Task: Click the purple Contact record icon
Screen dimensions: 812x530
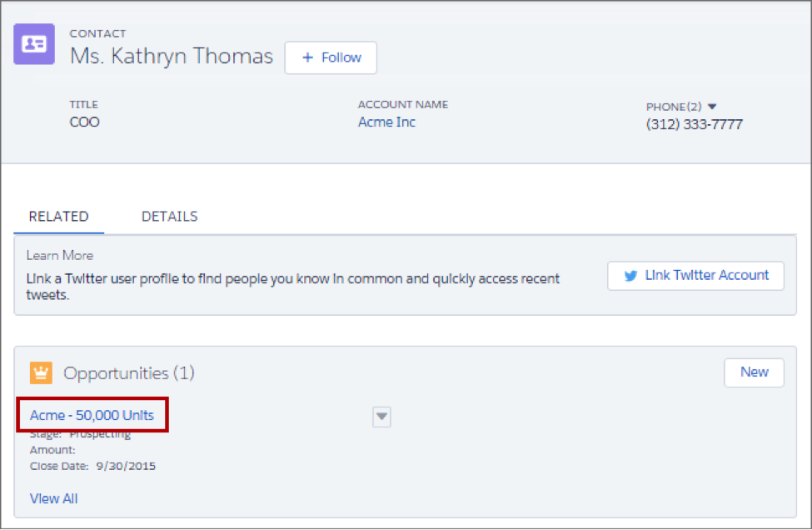Action: pos(34,44)
